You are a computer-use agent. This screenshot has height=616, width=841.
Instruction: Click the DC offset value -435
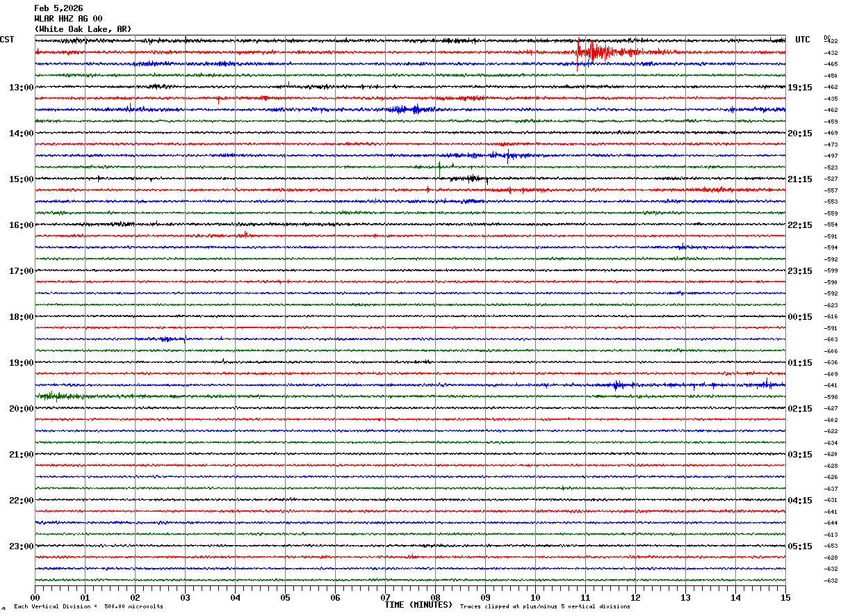pos(831,99)
